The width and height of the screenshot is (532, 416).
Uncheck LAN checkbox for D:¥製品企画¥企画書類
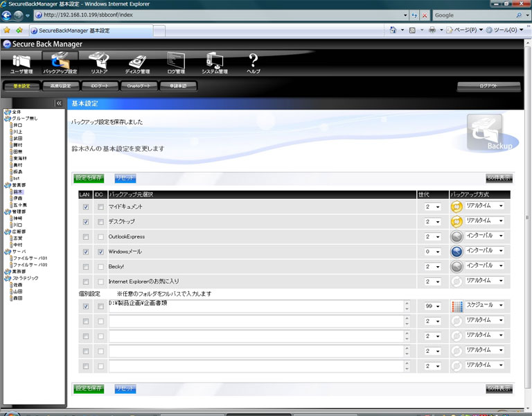tap(86, 306)
